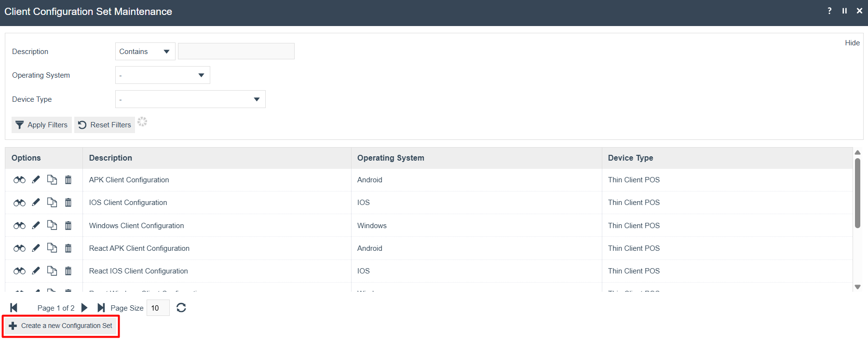Edit the IOS Client Configuration row

click(36, 203)
